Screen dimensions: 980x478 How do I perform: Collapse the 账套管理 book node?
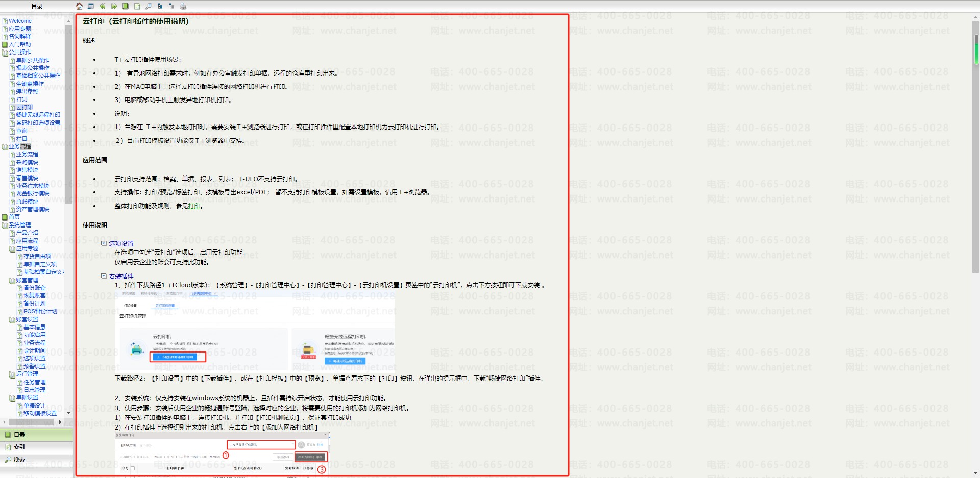12,280
